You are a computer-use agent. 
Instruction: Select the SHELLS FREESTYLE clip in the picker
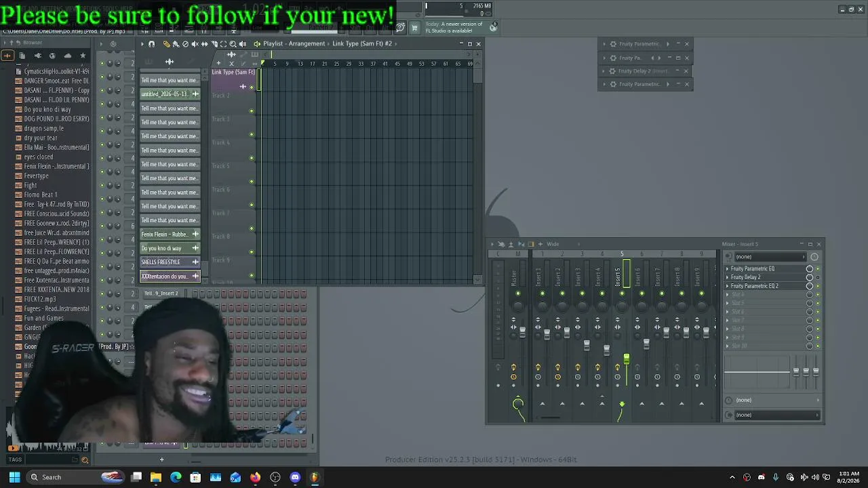pyautogui.click(x=170, y=262)
